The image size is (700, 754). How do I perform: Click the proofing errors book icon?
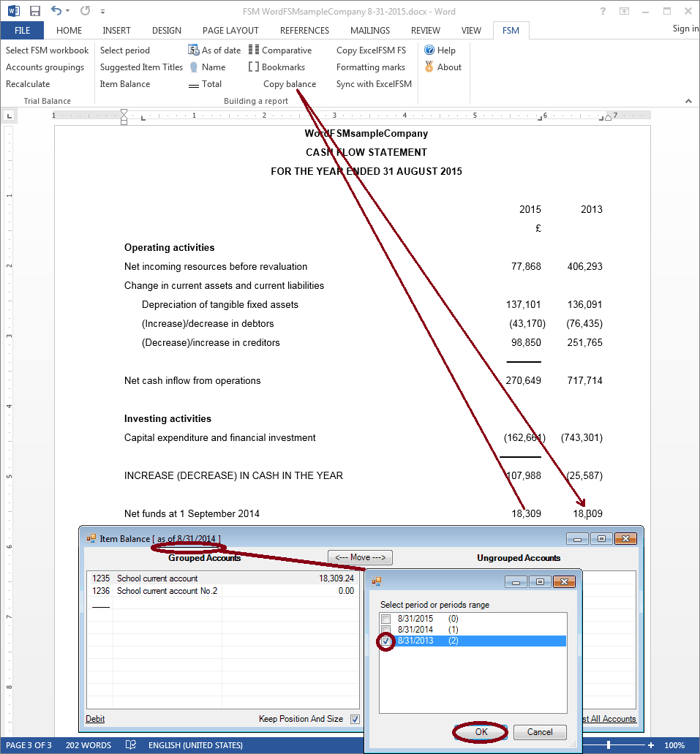click(x=130, y=745)
